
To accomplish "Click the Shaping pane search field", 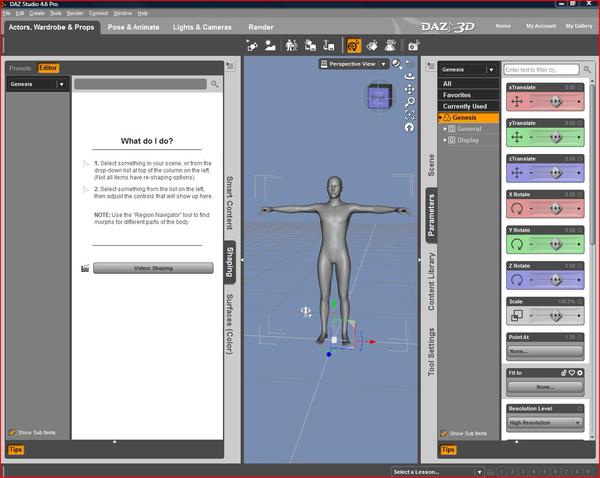I will click(x=140, y=84).
